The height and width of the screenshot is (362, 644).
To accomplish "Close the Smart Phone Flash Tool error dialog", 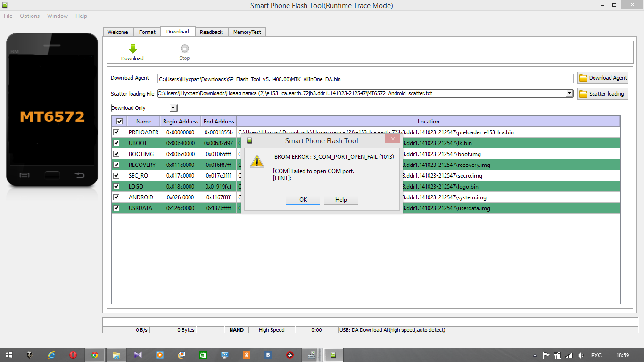I will pos(392,139).
